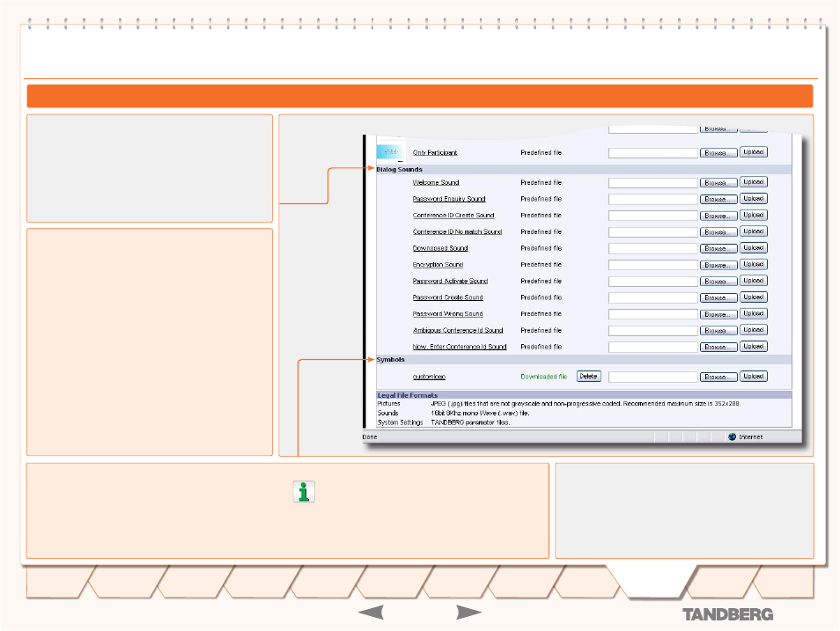Open the customlogo symbol link
This screenshot has width=840, height=631.
click(x=429, y=377)
